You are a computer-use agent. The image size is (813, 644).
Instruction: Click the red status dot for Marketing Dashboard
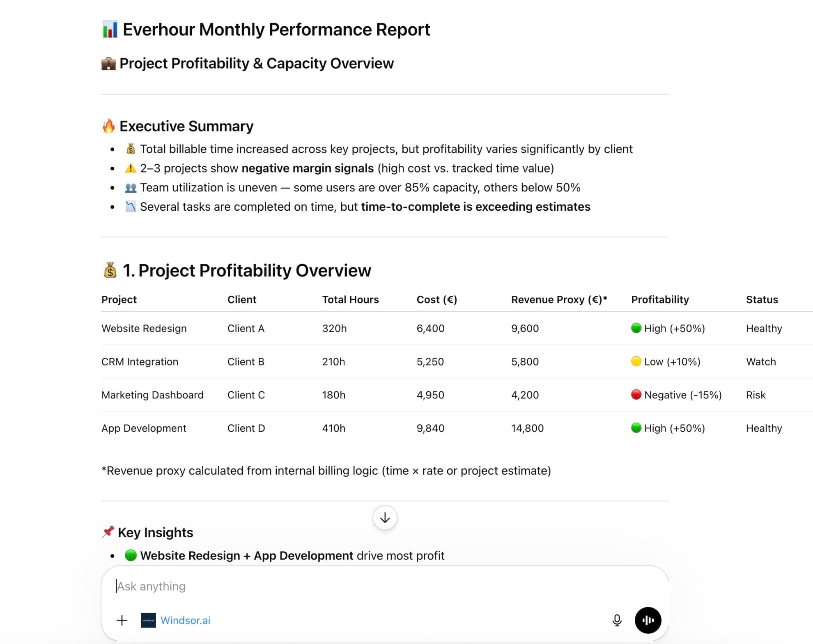click(x=636, y=395)
